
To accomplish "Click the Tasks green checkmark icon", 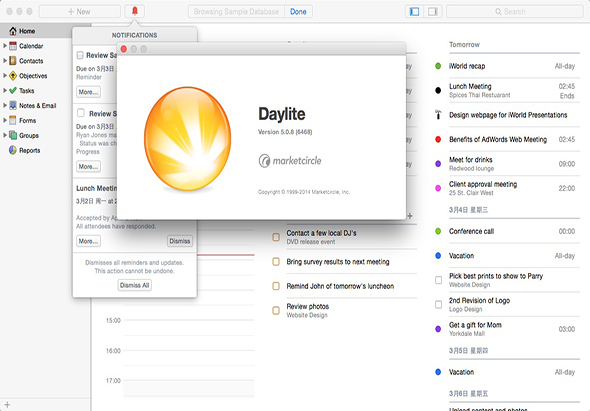I will tap(13, 91).
